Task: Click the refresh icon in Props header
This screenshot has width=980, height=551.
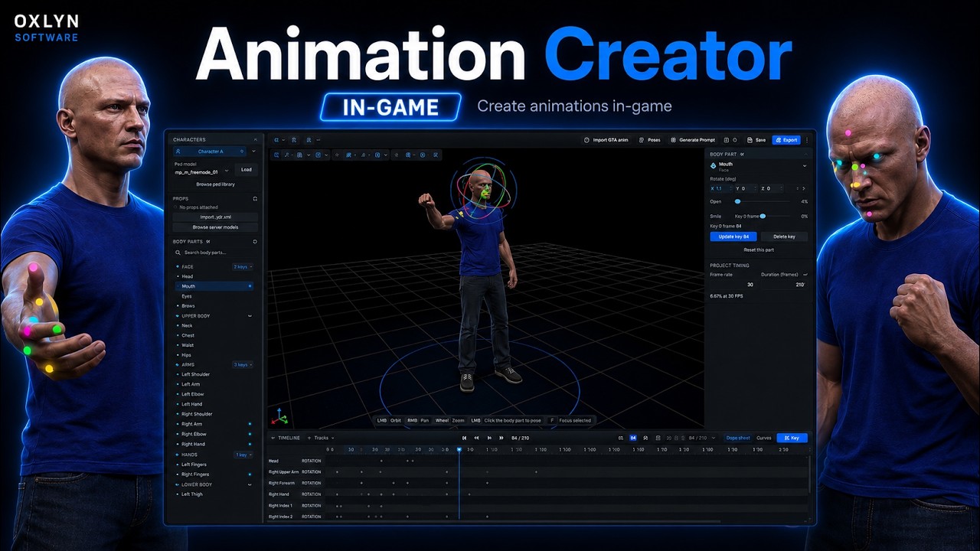Action: pos(255,199)
